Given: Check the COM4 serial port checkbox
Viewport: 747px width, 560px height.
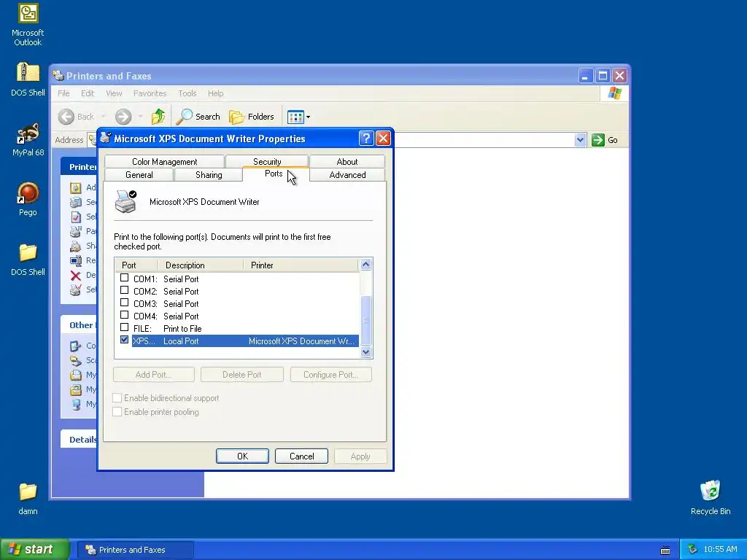Looking at the screenshot, I should tap(124, 315).
